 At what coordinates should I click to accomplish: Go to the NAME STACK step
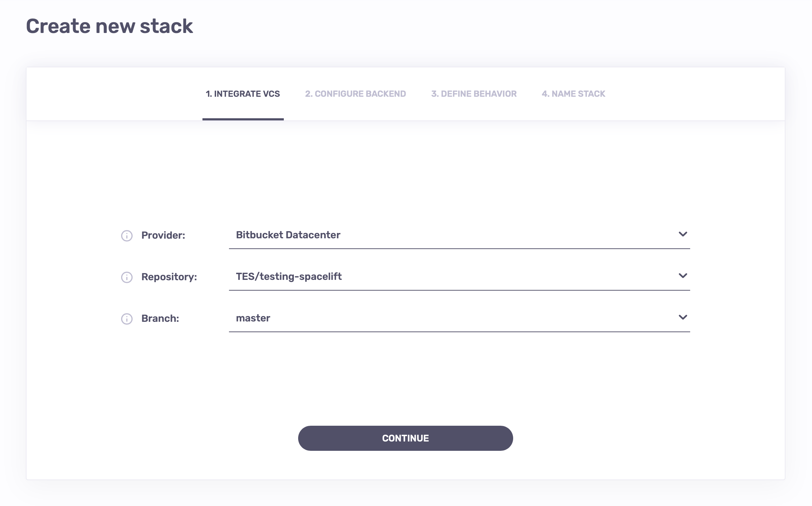pyautogui.click(x=573, y=94)
